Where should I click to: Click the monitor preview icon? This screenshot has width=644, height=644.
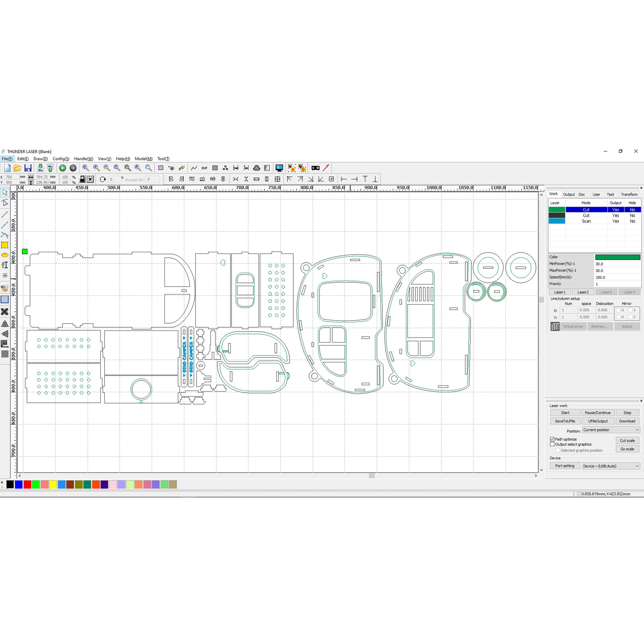coord(279,168)
